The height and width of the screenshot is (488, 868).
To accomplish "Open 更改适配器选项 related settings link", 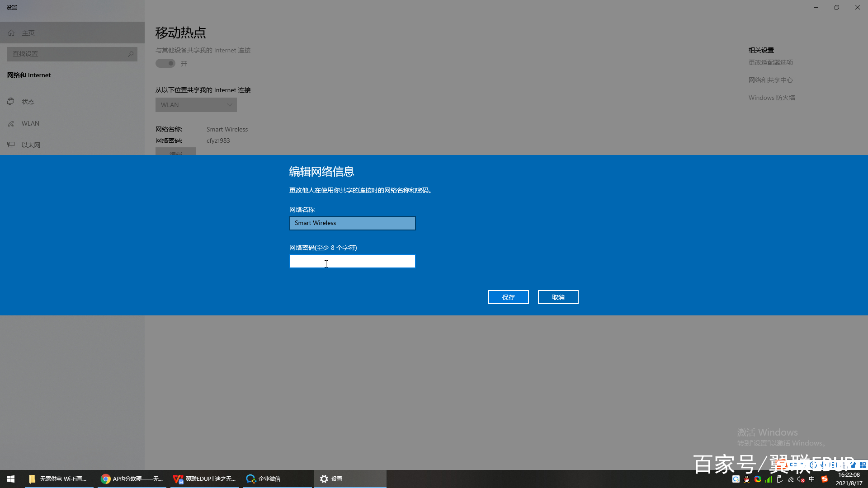I will coord(771,62).
